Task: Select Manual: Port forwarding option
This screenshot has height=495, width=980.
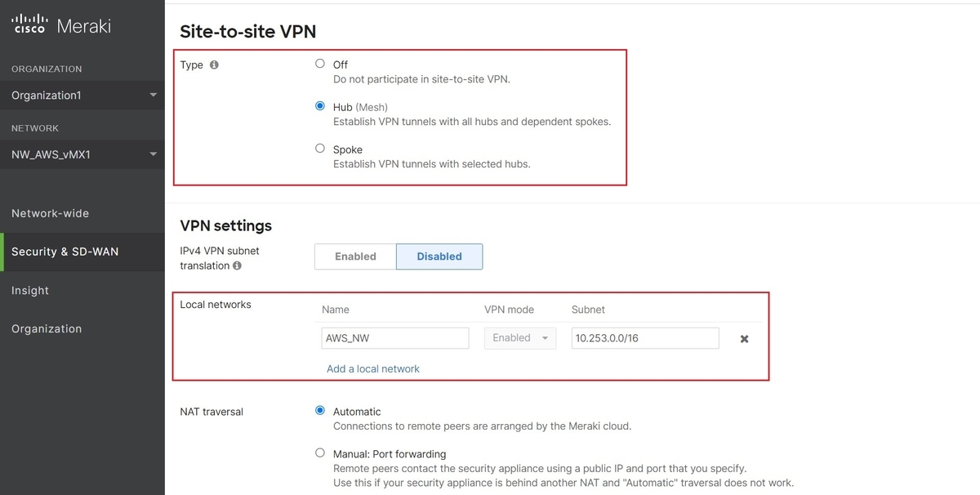Action: click(x=320, y=453)
